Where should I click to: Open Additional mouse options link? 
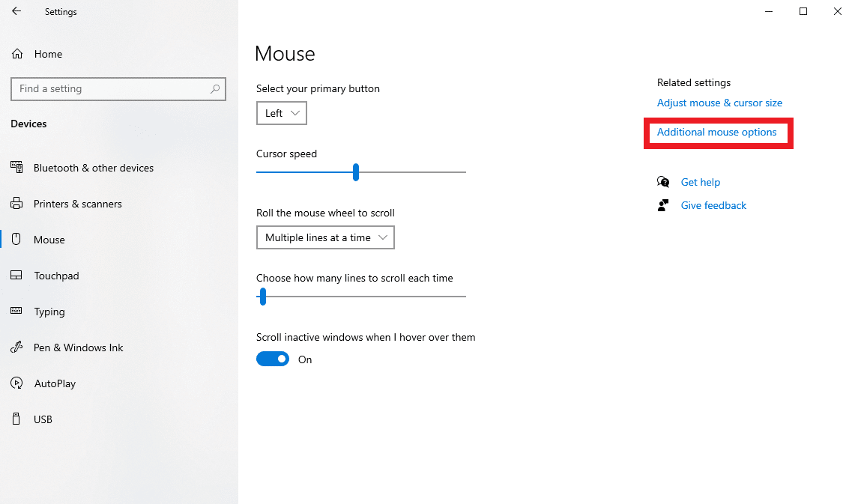tap(716, 133)
